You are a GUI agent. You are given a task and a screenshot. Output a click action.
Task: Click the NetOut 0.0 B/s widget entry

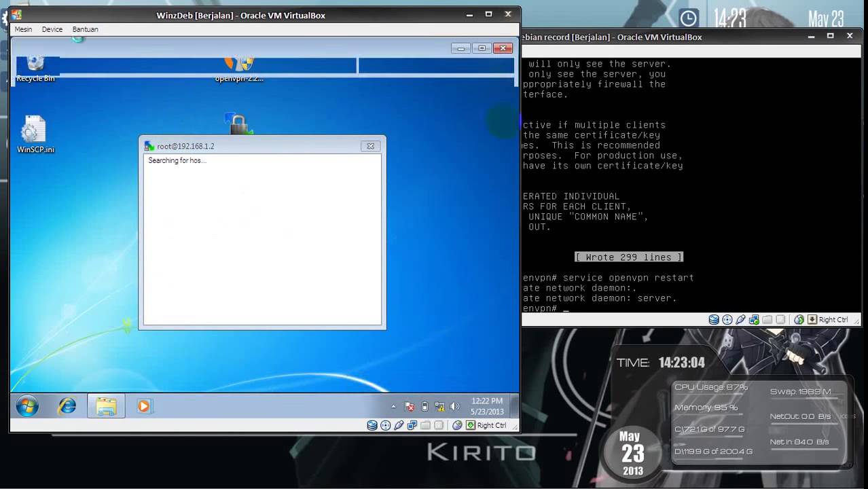(x=801, y=416)
